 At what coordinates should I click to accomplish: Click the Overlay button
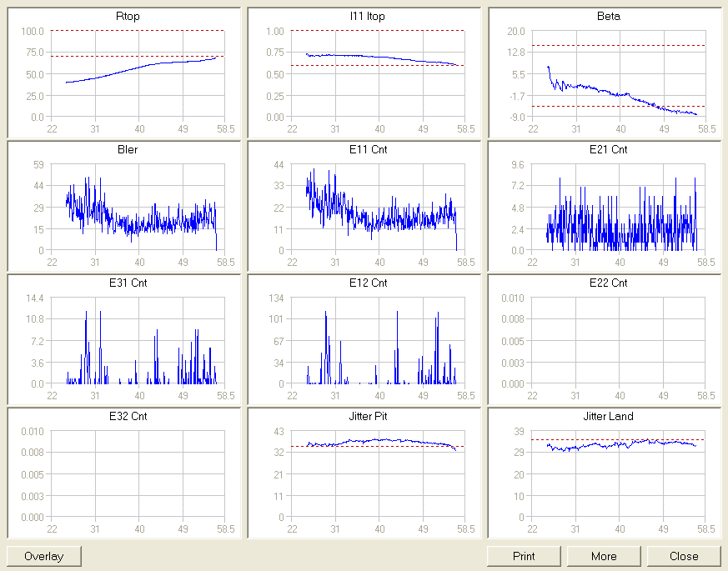[x=44, y=556]
